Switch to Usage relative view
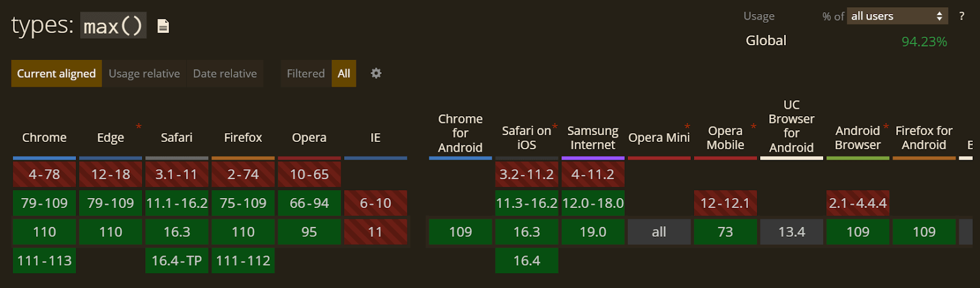The height and width of the screenshot is (288, 980). [144, 73]
